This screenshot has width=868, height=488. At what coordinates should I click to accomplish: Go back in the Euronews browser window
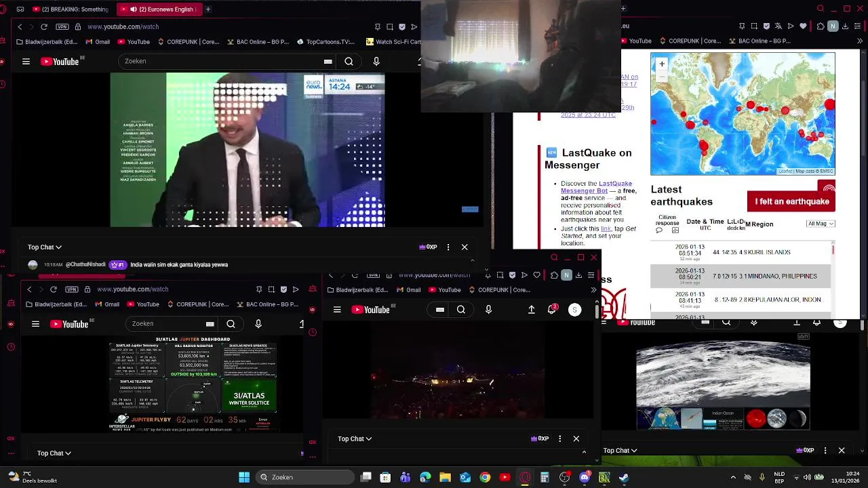tap(20, 26)
